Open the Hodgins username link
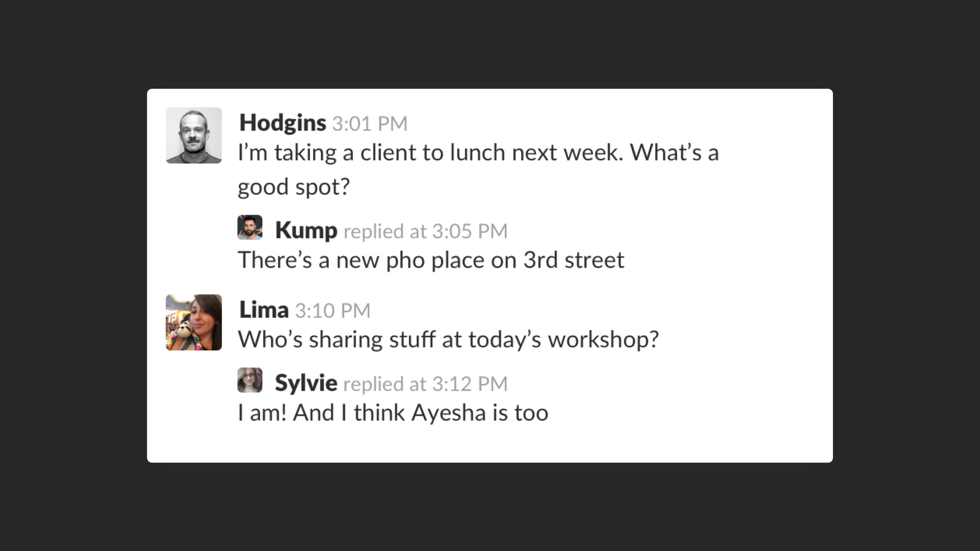 283,123
